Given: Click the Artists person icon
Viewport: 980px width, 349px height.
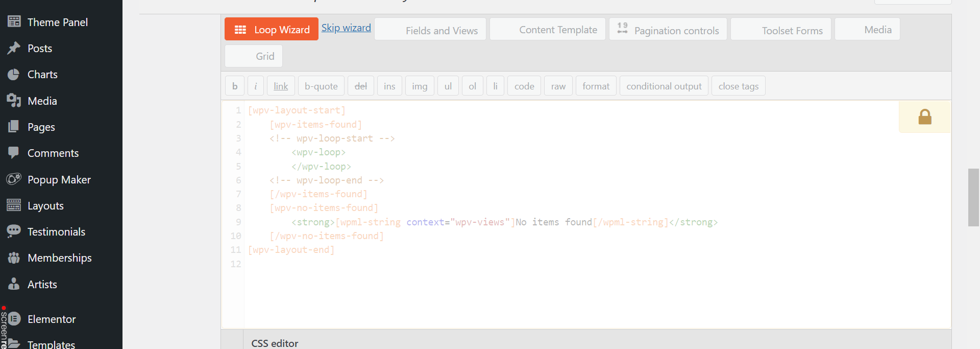Looking at the screenshot, I should [x=14, y=284].
